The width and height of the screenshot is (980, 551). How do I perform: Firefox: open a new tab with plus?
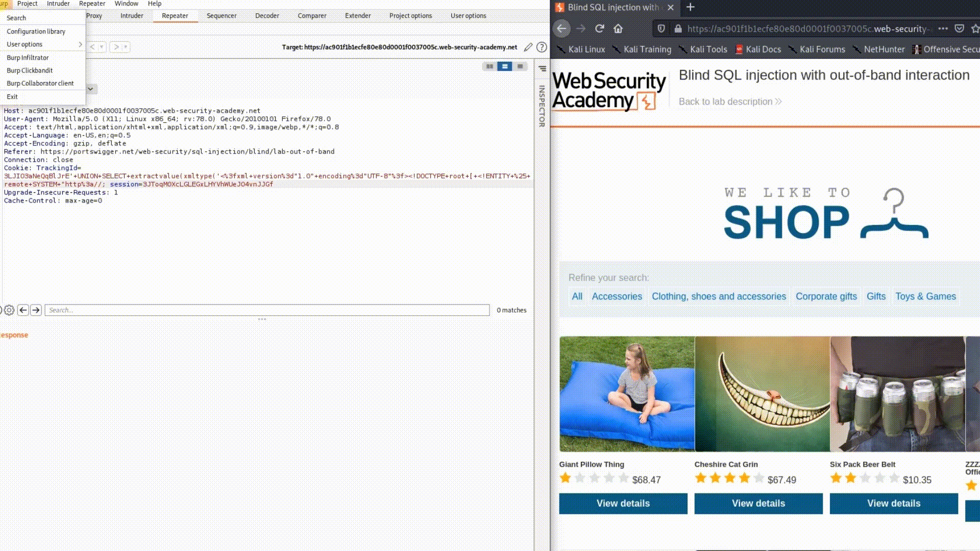point(691,7)
